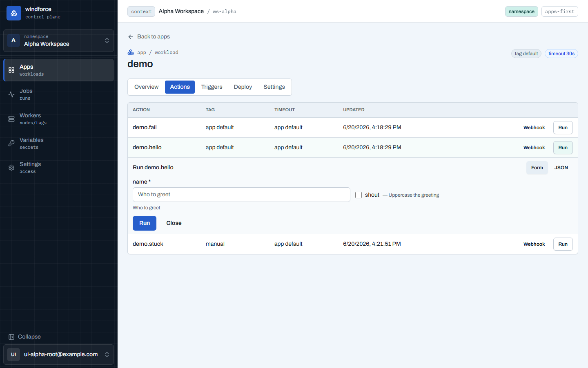Navigate to Jobs runs in sidebar

59,94
